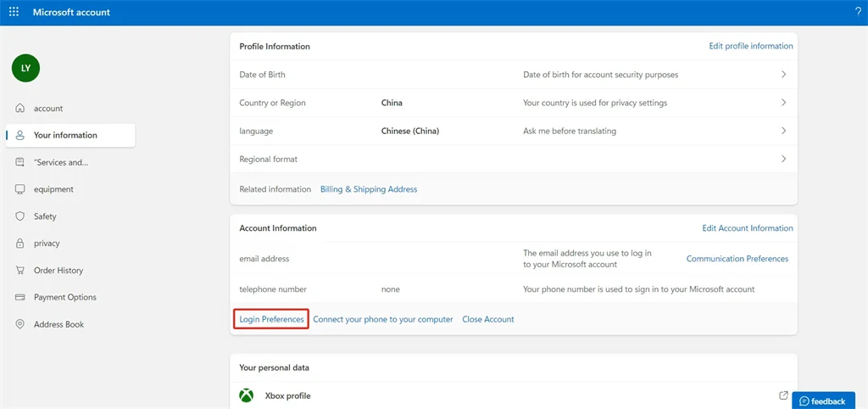Click the pin icon beside Address Book
The image size is (868, 409).
point(20,324)
